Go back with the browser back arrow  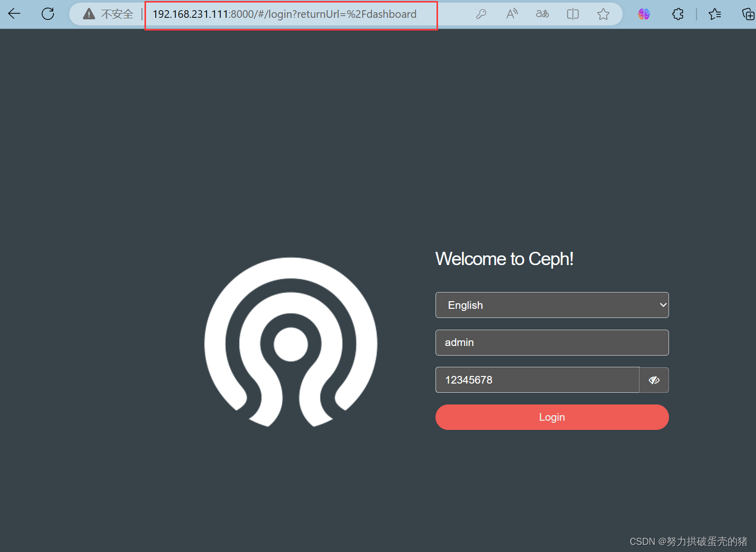pyautogui.click(x=14, y=14)
